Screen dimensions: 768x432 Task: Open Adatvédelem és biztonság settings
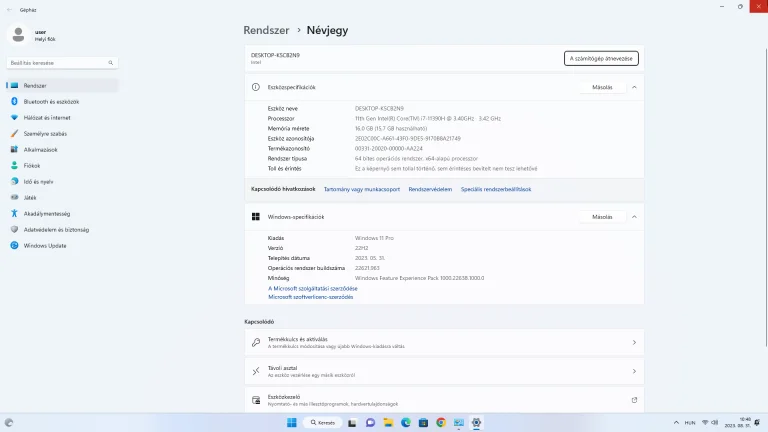[x=55, y=229]
